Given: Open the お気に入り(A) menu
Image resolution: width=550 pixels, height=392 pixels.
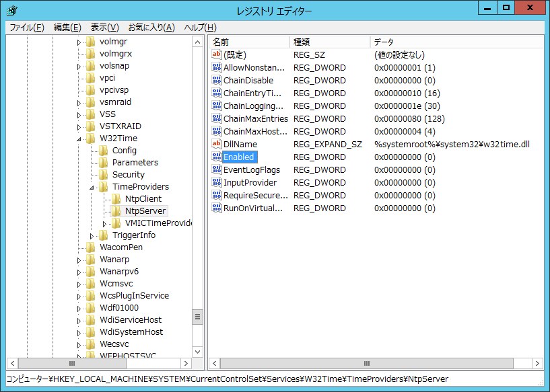Looking at the screenshot, I should 151,28.
